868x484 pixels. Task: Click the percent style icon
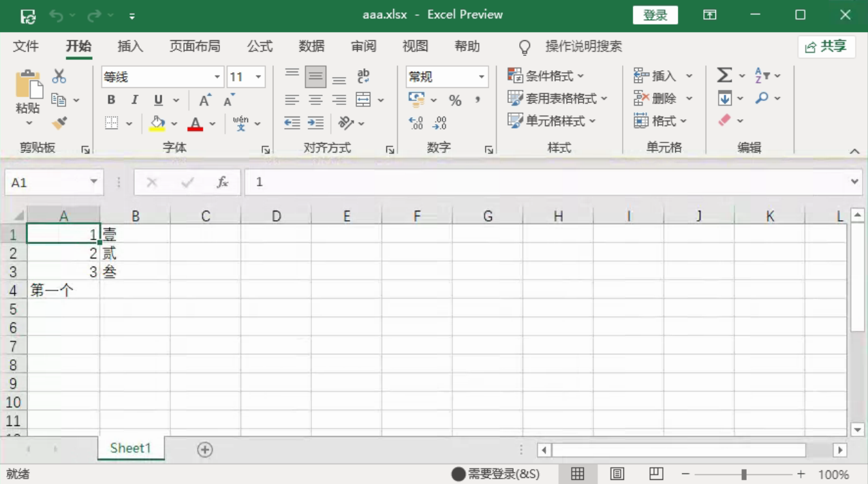coord(455,101)
